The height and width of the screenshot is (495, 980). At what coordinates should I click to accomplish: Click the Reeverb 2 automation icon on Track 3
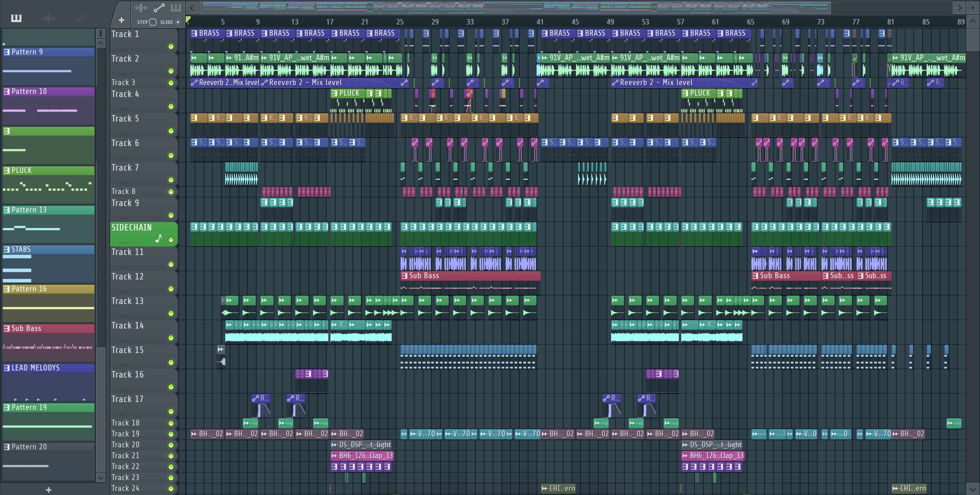[x=194, y=83]
